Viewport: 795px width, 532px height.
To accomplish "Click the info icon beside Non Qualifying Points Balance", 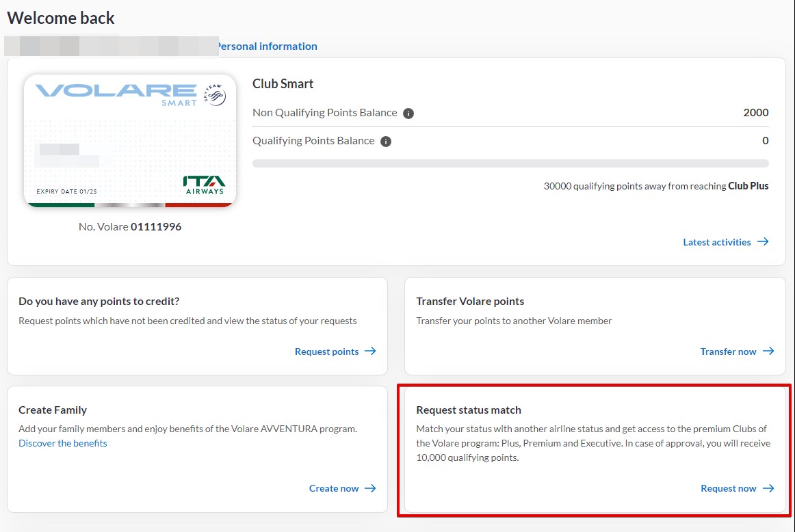I will tap(408, 114).
